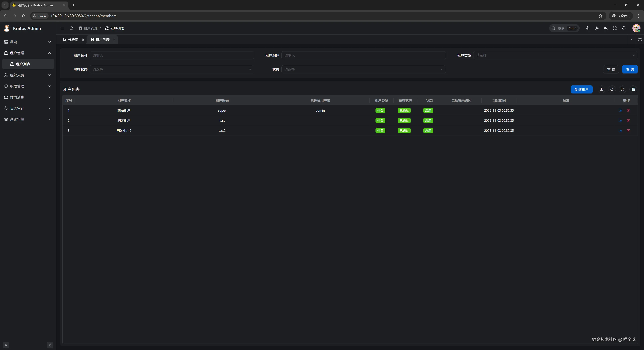Delete the test2 tenant via trash icon
644x350 pixels.
click(628, 130)
